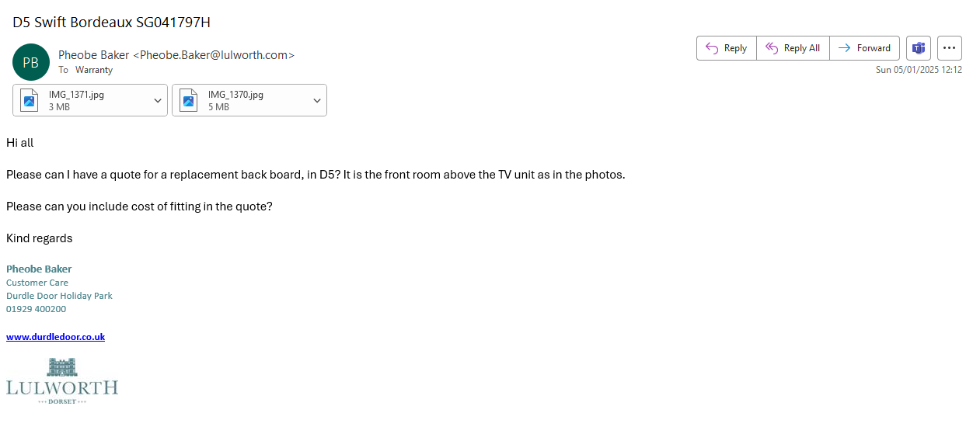Select the Warranty recipient
The image size is (980, 434).
pos(94,70)
